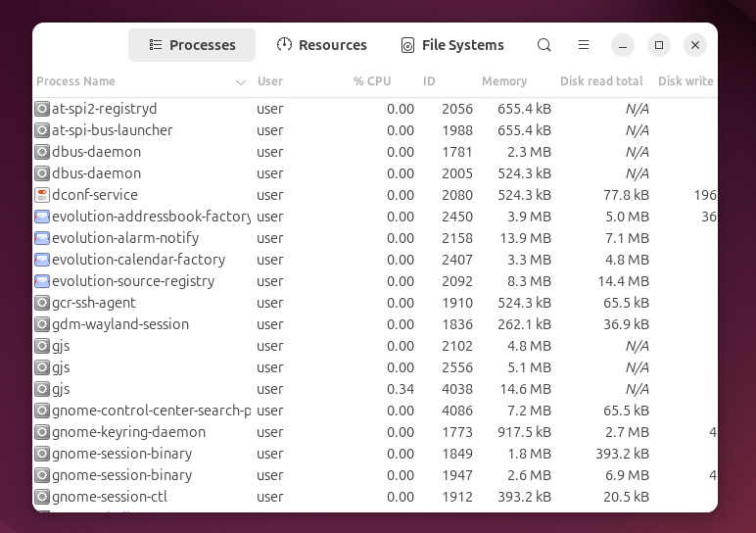This screenshot has width=756, height=533.
Task: Switch to the Resources tab
Action: (x=321, y=45)
